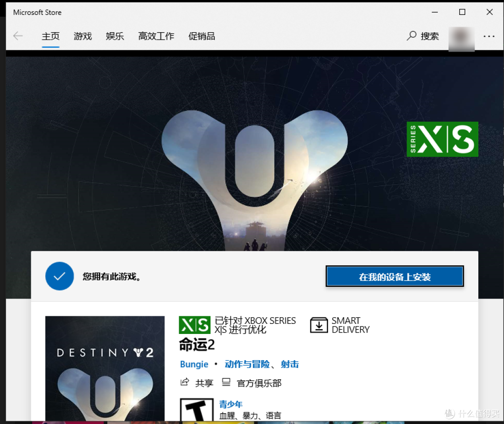Click the blue checkmark owned icon
The image size is (504, 424).
click(x=59, y=276)
